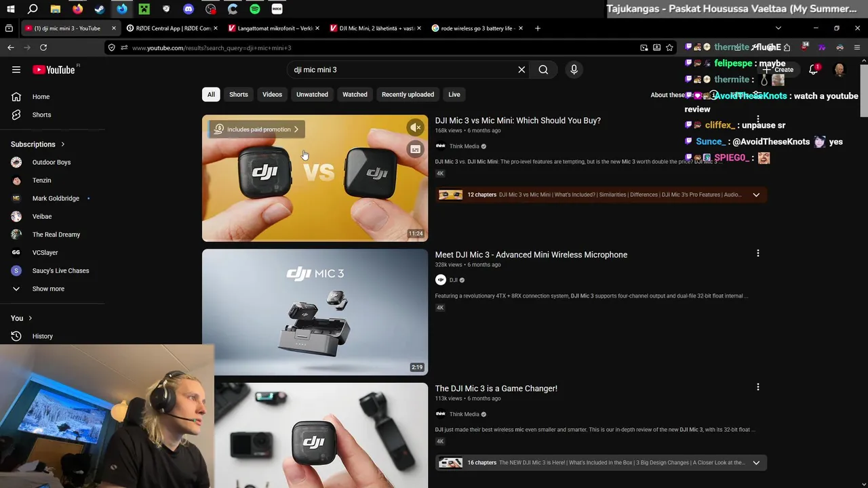Select the Videos filter chip

click(272, 94)
